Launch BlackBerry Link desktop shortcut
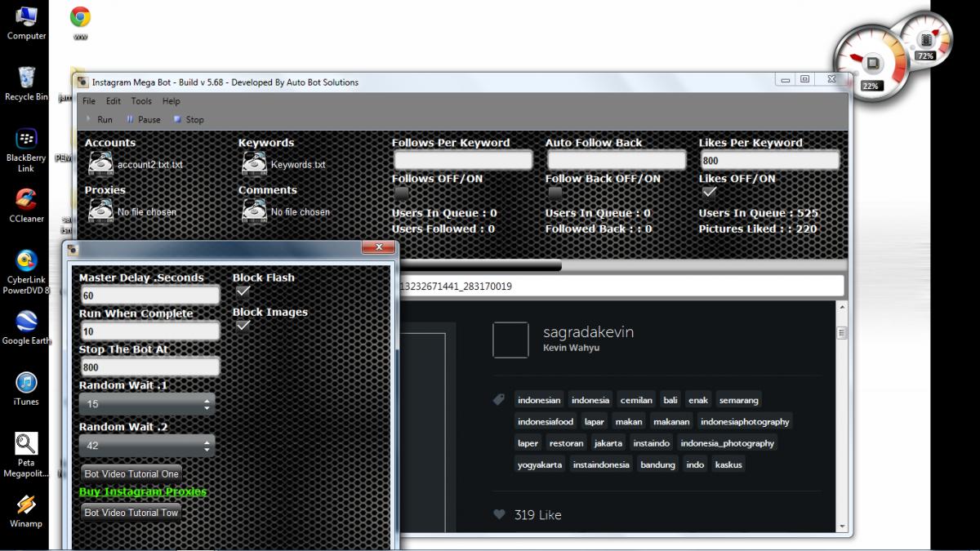This screenshot has height=551, width=980. (x=26, y=150)
